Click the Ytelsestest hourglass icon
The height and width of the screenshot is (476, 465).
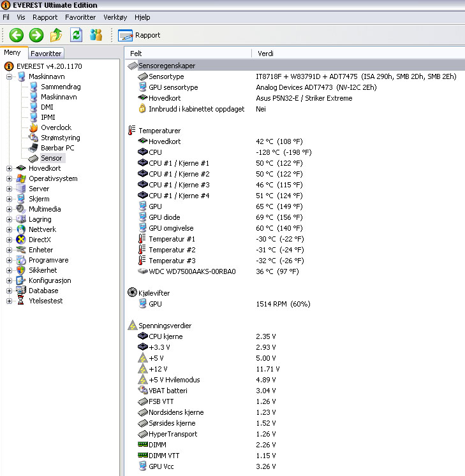click(x=20, y=301)
